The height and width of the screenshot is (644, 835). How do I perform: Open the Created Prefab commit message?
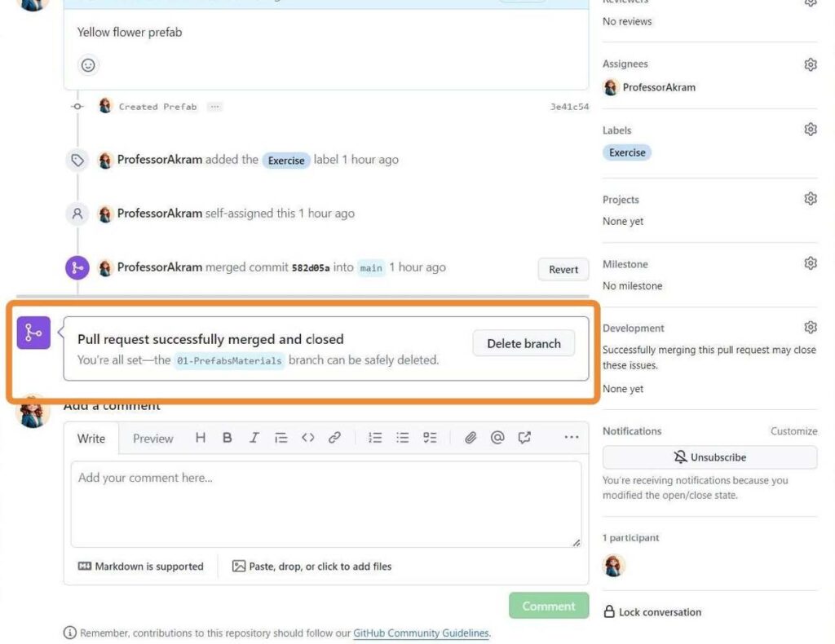click(x=157, y=107)
